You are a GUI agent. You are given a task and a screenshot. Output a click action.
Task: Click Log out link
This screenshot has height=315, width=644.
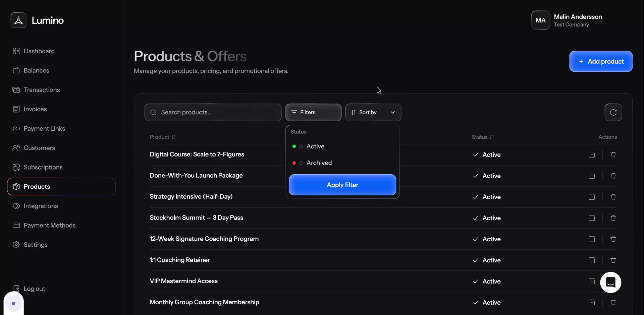pos(29,289)
